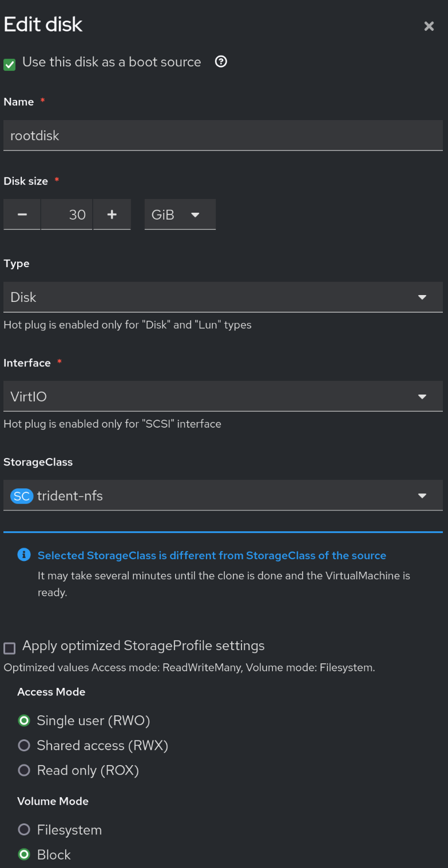Increase disk size with plus button
Image resolution: width=448 pixels, height=868 pixels.
[112, 214]
